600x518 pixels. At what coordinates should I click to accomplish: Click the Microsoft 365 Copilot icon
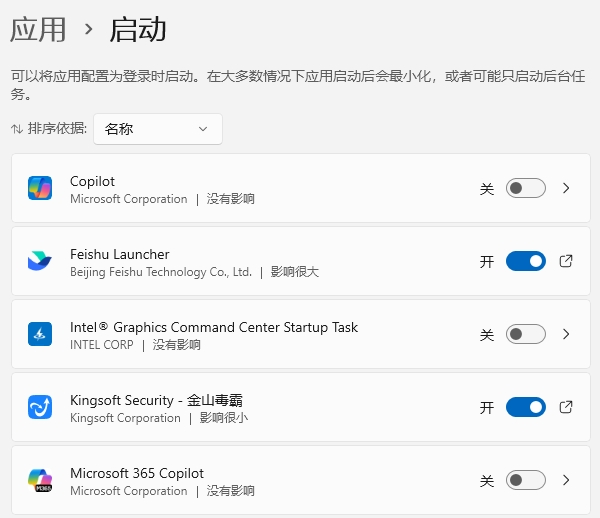tap(40, 480)
